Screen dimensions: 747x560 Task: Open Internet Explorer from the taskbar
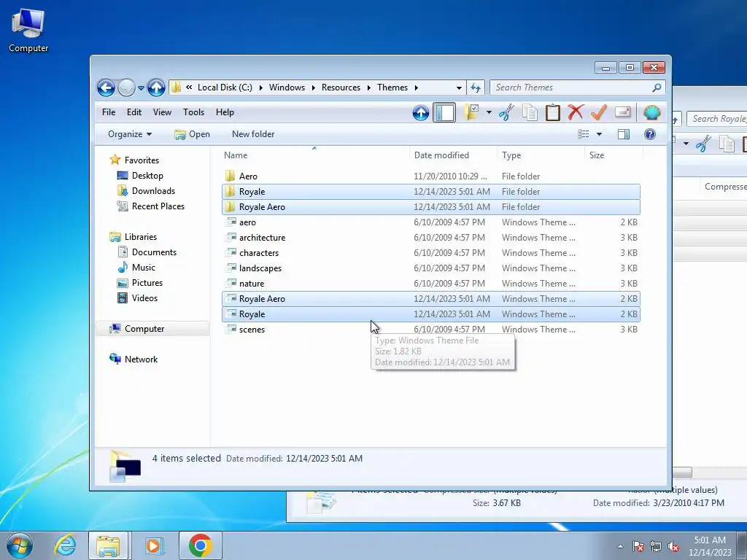(x=65, y=545)
